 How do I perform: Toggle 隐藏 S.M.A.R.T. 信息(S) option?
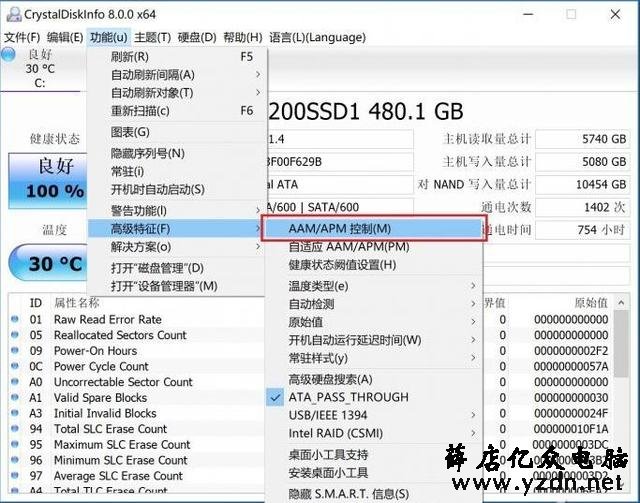[373, 494]
